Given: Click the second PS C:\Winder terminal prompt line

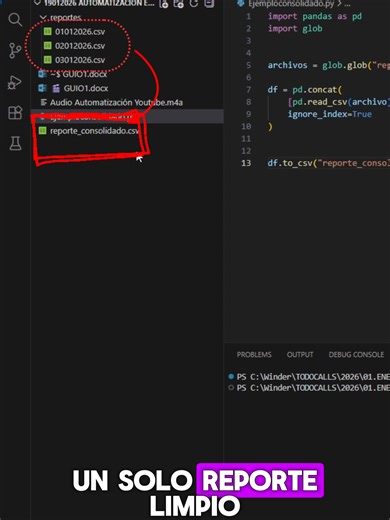Looking at the screenshot, I should point(313,388).
